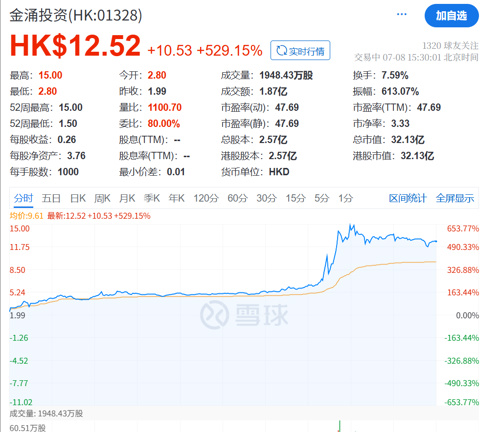The width and height of the screenshot is (500, 432).
Task: Click the 均价:9.61 label above chart
Action: click(x=26, y=216)
